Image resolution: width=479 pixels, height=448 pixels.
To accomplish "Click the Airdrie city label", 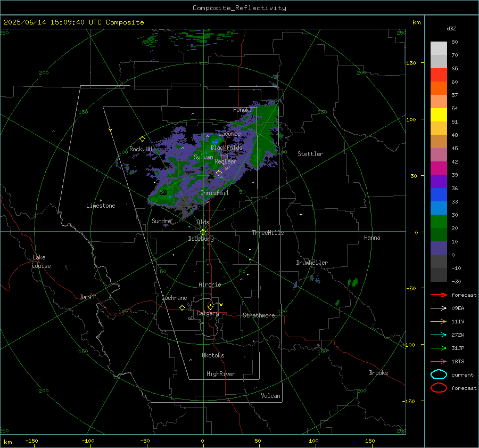I will pos(210,284).
